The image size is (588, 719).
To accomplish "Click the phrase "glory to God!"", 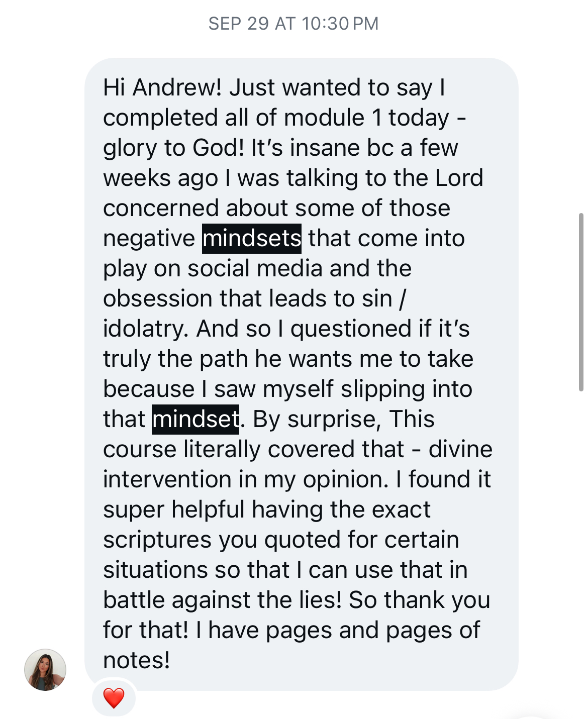I will pos(174,148).
